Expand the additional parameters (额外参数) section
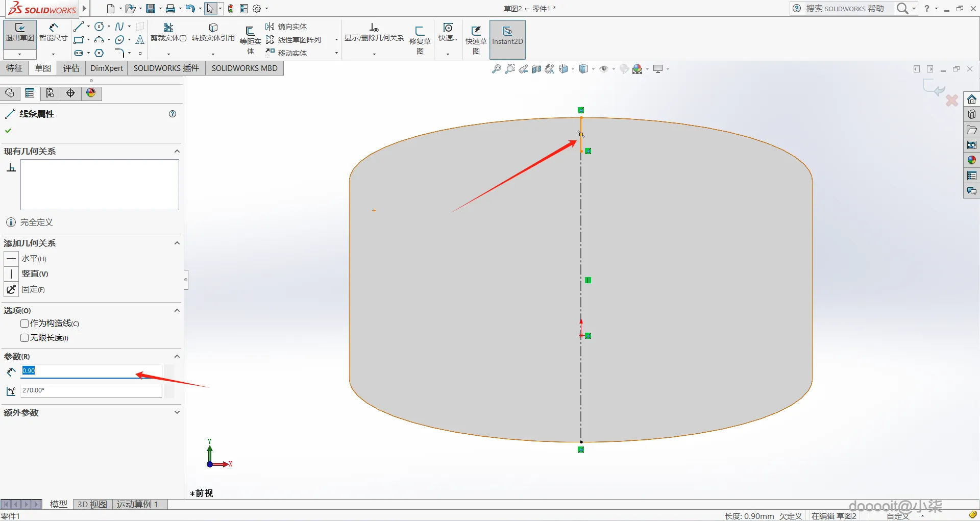This screenshot has height=521, width=980. [177, 412]
